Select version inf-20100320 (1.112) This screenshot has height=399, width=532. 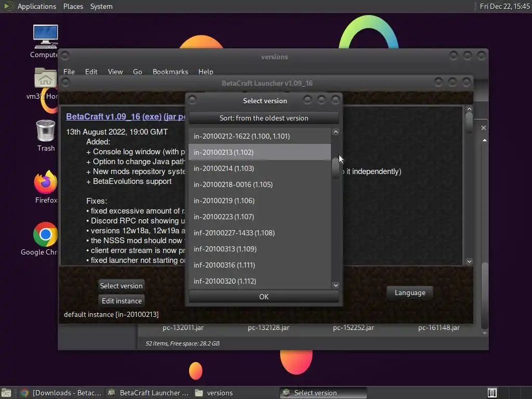point(260,281)
